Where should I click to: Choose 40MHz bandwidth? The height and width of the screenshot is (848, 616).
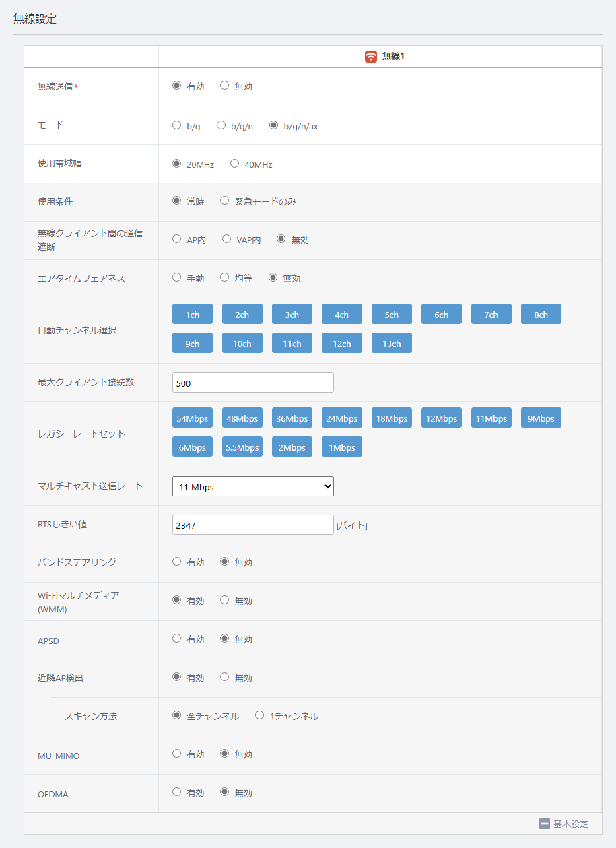(235, 163)
